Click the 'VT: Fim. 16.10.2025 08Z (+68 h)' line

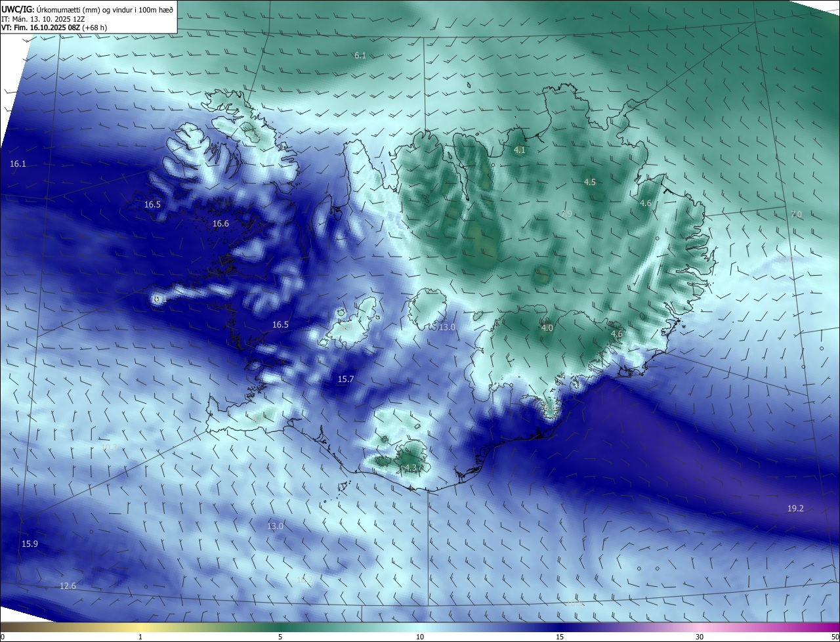[x=54, y=28]
